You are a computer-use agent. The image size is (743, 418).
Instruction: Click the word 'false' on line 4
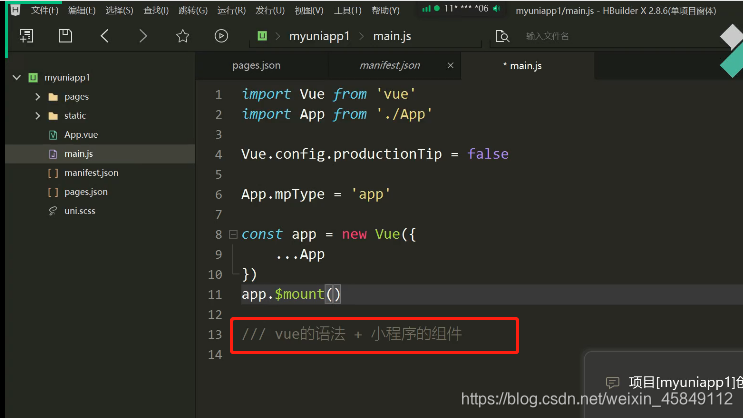pos(488,154)
